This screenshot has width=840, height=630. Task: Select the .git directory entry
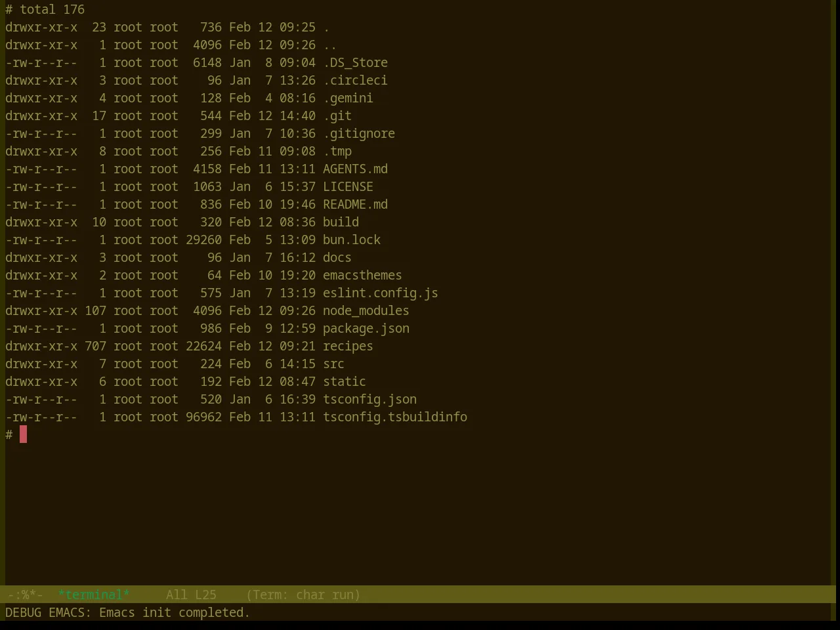click(x=337, y=115)
